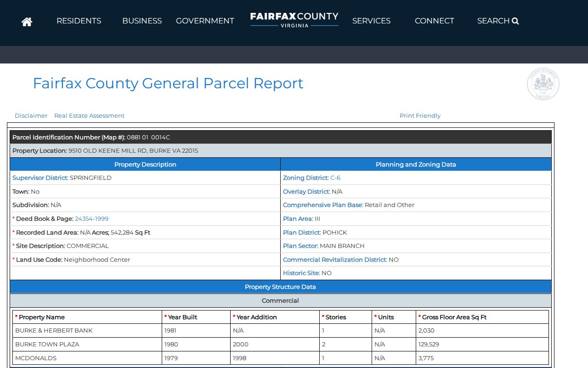Open the Comprehensive Plan Base link
Image resolution: width=588 pixels, height=368 pixels.
pos(322,205)
